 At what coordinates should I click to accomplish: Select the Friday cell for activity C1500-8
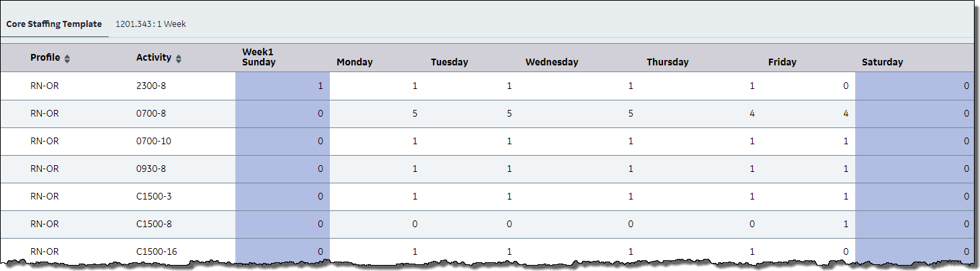pos(808,224)
